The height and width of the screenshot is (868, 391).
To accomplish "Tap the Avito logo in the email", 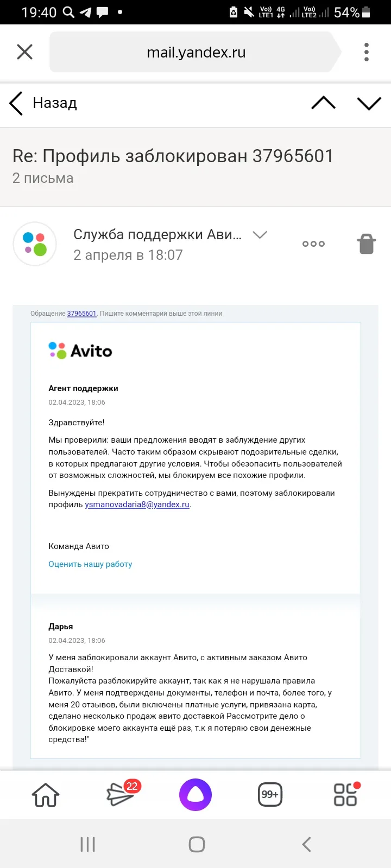I will point(80,351).
